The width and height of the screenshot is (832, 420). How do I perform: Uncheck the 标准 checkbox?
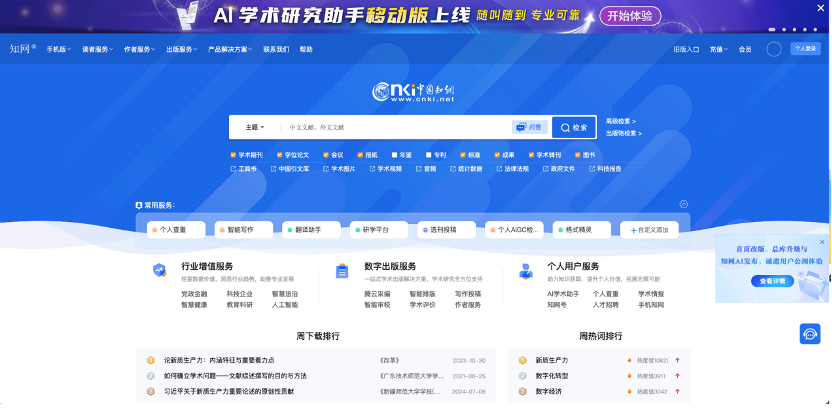point(463,155)
